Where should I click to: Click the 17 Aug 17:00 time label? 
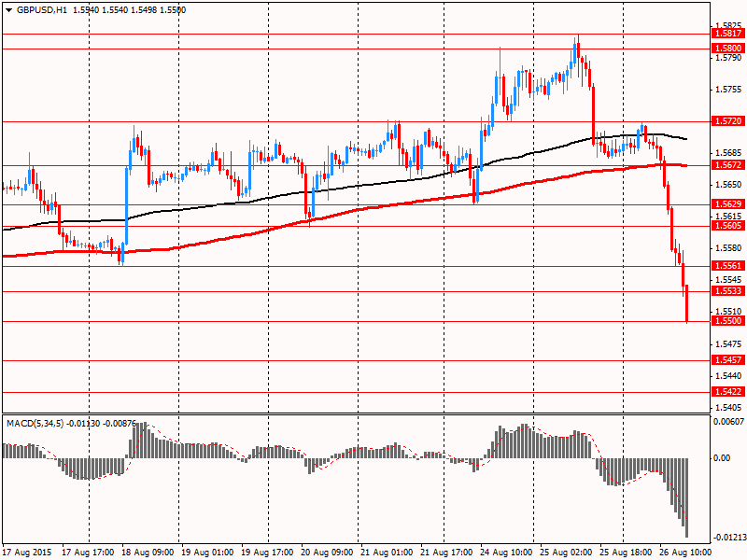(x=88, y=553)
